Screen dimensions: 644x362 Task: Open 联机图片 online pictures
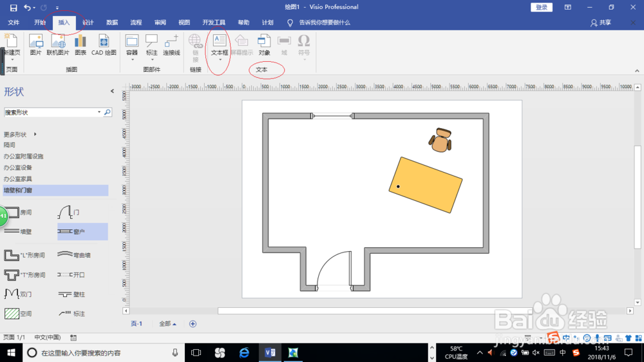coord(58,45)
